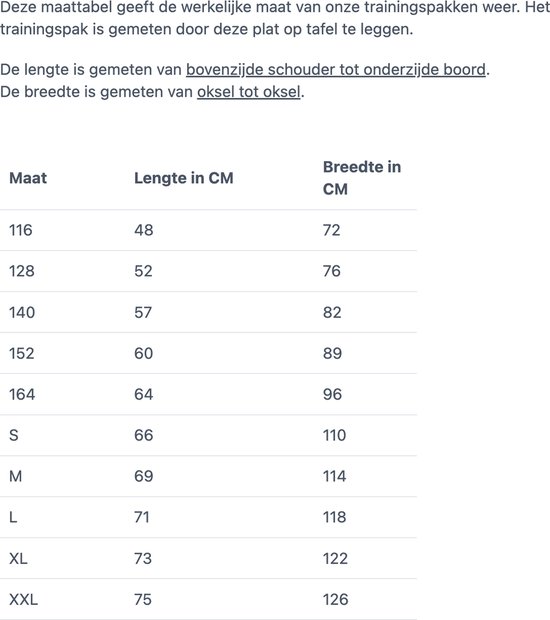Click length value 69 for size M
The height and width of the screenshot is (620, 550).
[144, 476]
